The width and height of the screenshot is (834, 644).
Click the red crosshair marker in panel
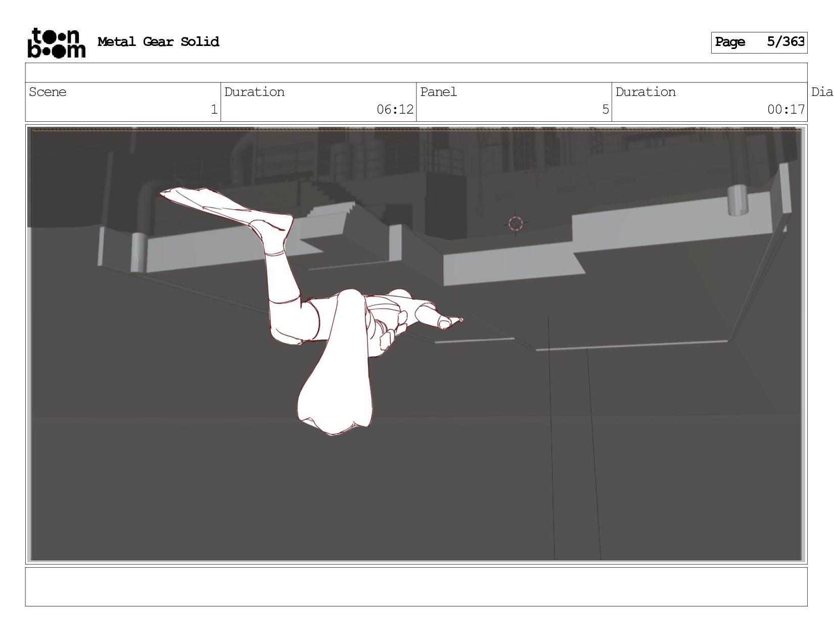[516, 223]
